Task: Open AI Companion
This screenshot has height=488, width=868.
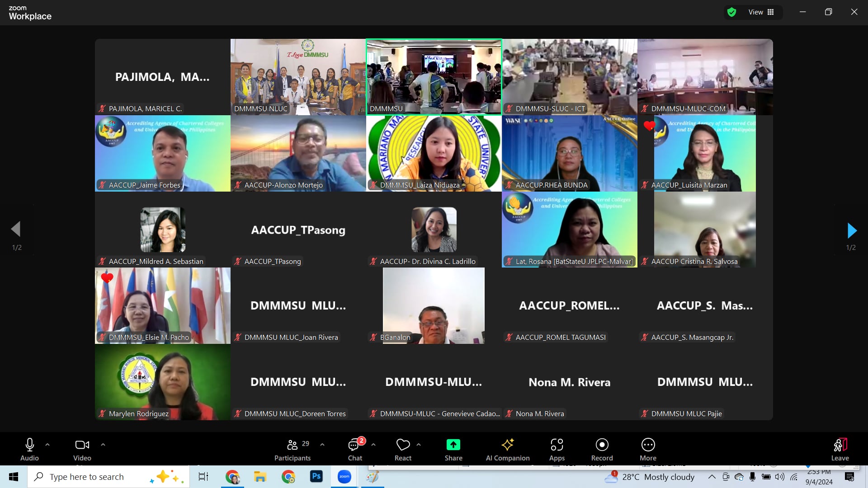Action: click(508, 450)
